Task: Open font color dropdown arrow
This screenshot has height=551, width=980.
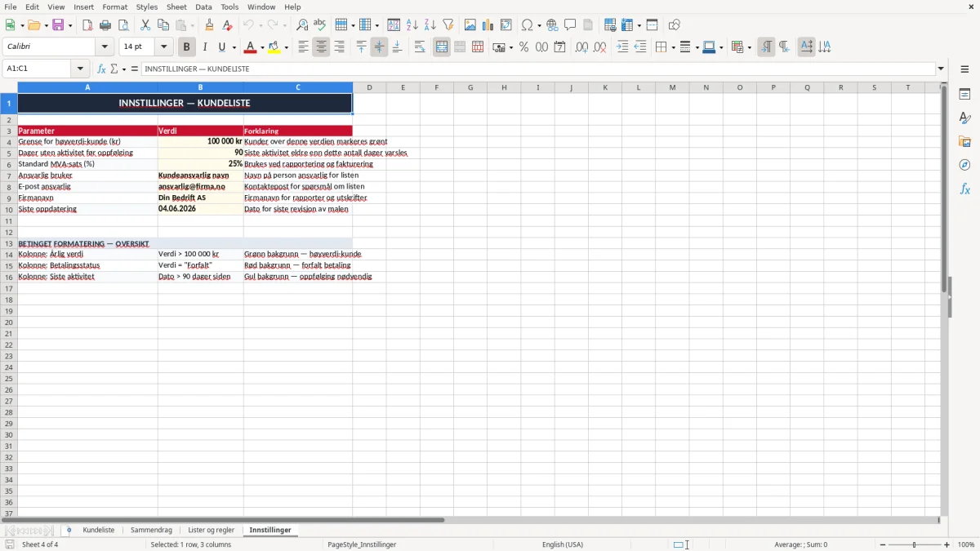Action: tap(261, 47)
